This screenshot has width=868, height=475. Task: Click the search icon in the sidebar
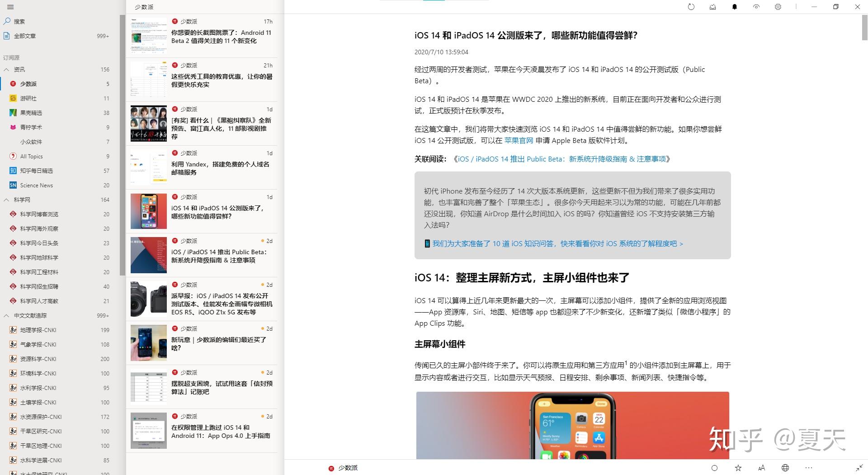7,21
